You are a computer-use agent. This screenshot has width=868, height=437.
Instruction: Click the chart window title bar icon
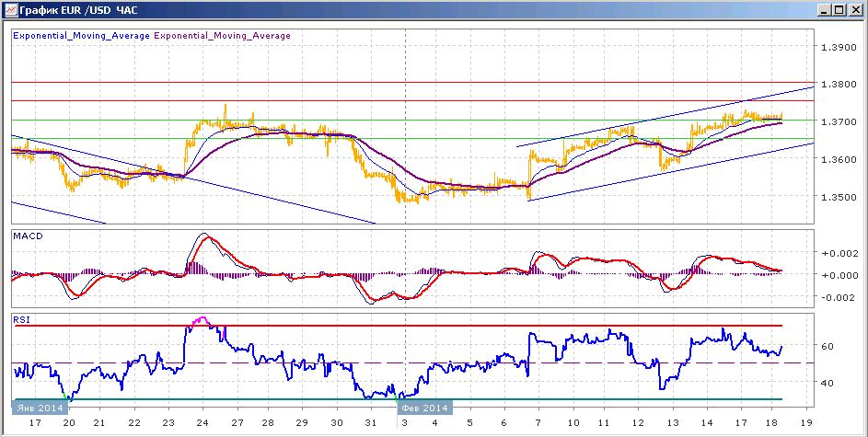[x=10, y=9]
